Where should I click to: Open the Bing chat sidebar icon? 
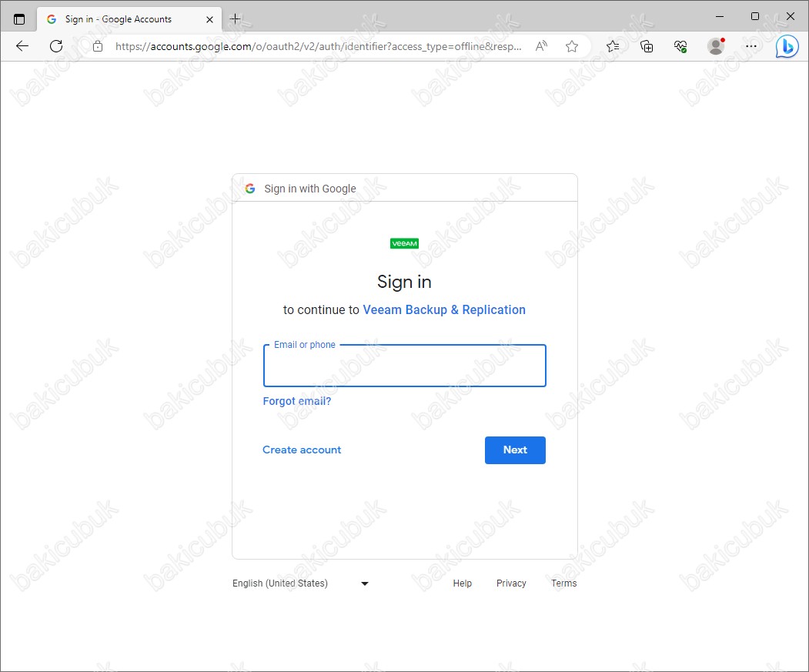click(787, 46)
